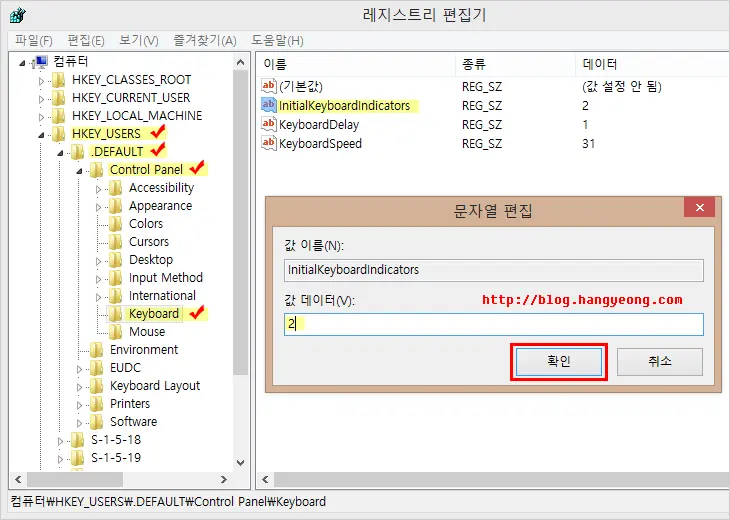Click the 컴퓨터 root icon
The height and width of the screenshot is (520, 730).
click(41, 61)
